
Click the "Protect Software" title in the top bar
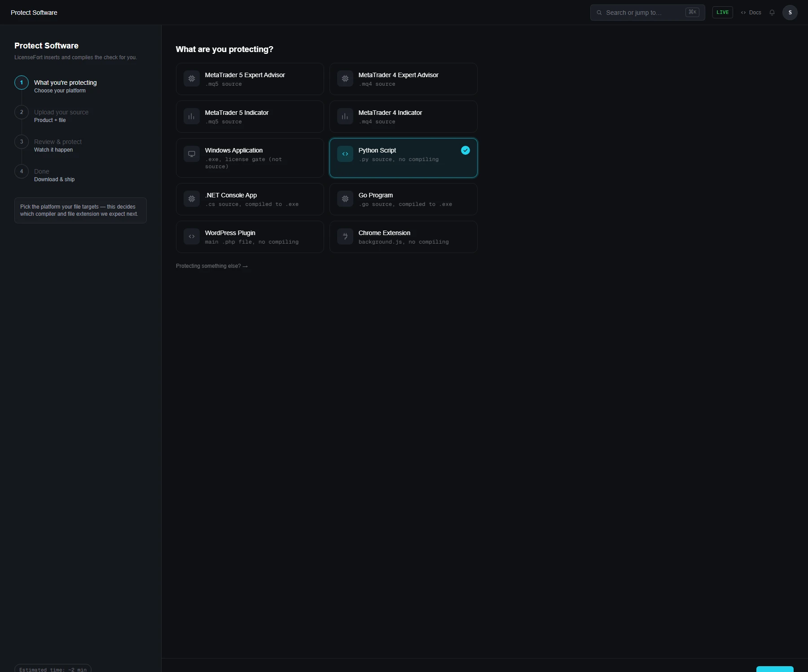tap(34, 13)
